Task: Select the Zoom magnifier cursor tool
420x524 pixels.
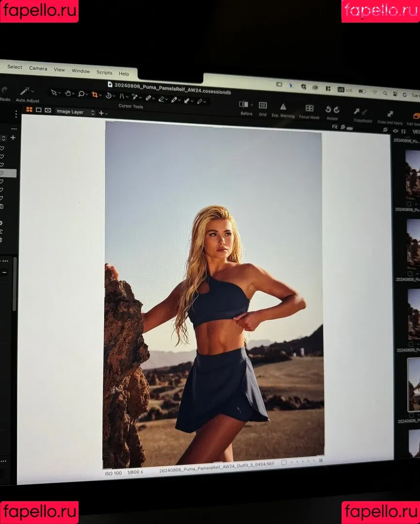Action: (x=81, y=94)
